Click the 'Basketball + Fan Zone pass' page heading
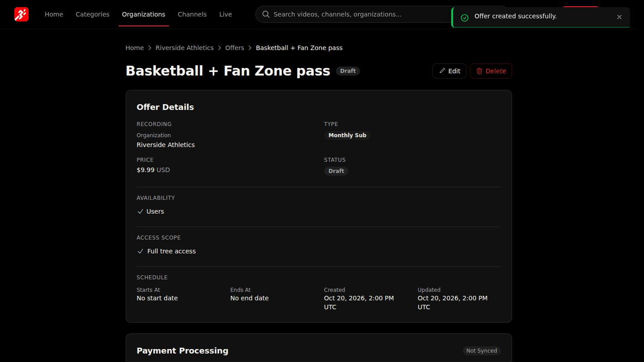Image resolution: width=644 pixels, height=362 pixels. click(x=228, y=71)
